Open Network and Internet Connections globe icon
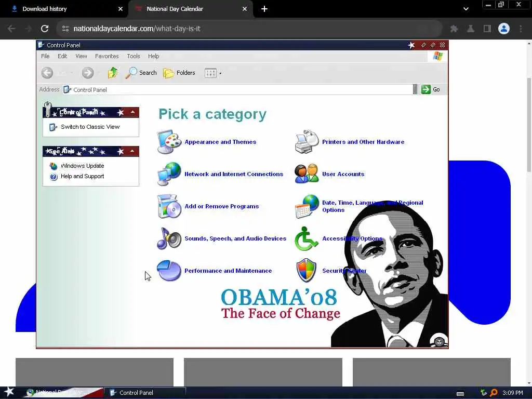 coord(169,174)
